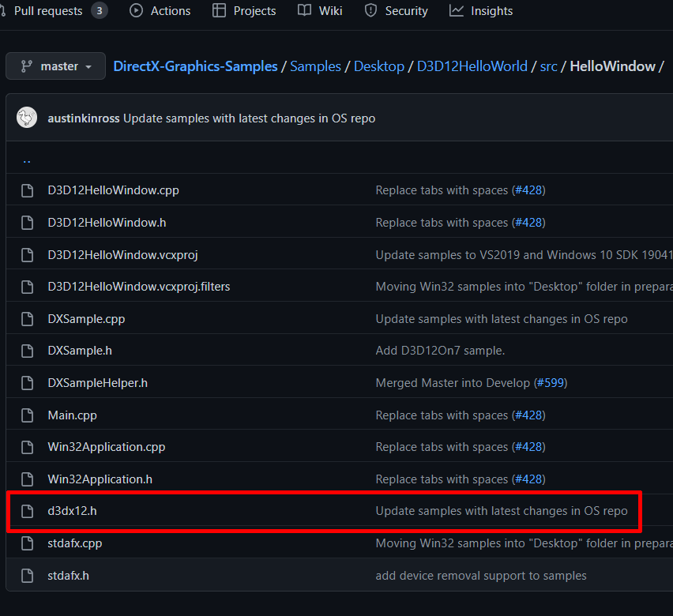The width and height of the screenshot is (673, 616).
Task: Open the Actions tab
Action: coord(160,11)
